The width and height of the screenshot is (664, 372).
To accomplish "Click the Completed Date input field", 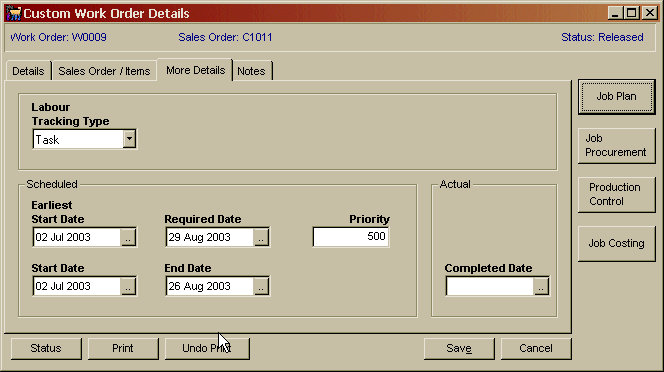I will [x=490, y=286].
